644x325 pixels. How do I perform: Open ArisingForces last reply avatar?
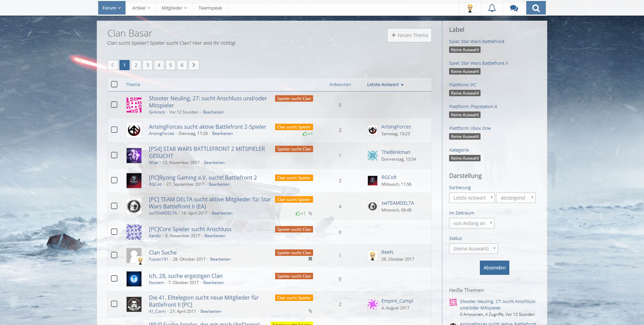373,130
